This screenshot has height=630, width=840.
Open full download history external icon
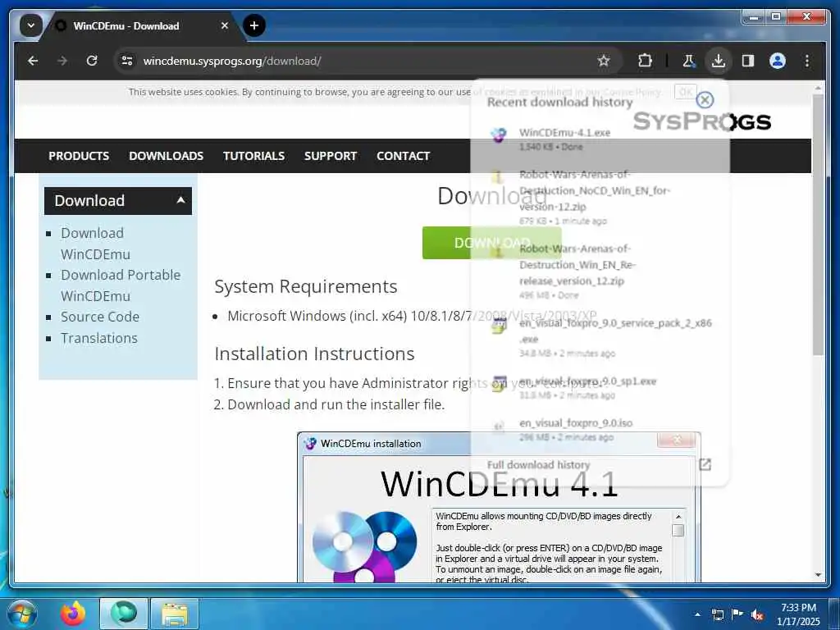705,465
